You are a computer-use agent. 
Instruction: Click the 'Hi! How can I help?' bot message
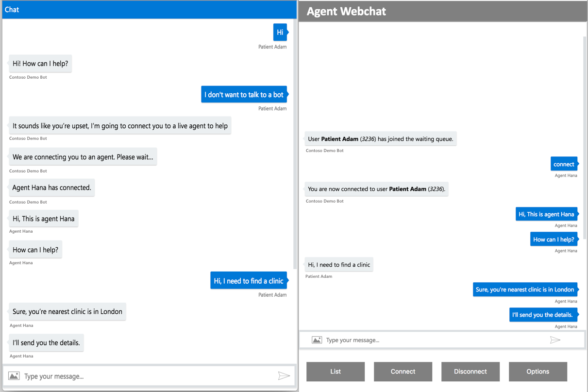coord(40,64)
